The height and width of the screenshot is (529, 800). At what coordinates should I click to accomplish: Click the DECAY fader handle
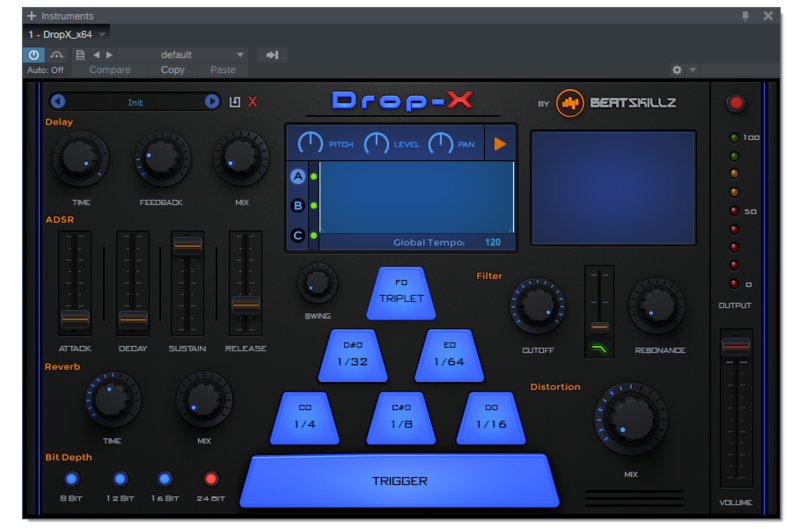(x=133, y=320)
